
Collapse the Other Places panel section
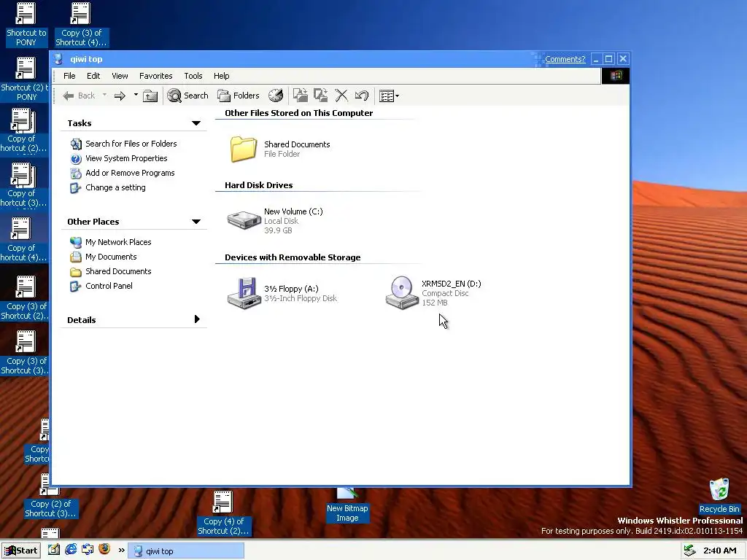(x=196, y=222)
